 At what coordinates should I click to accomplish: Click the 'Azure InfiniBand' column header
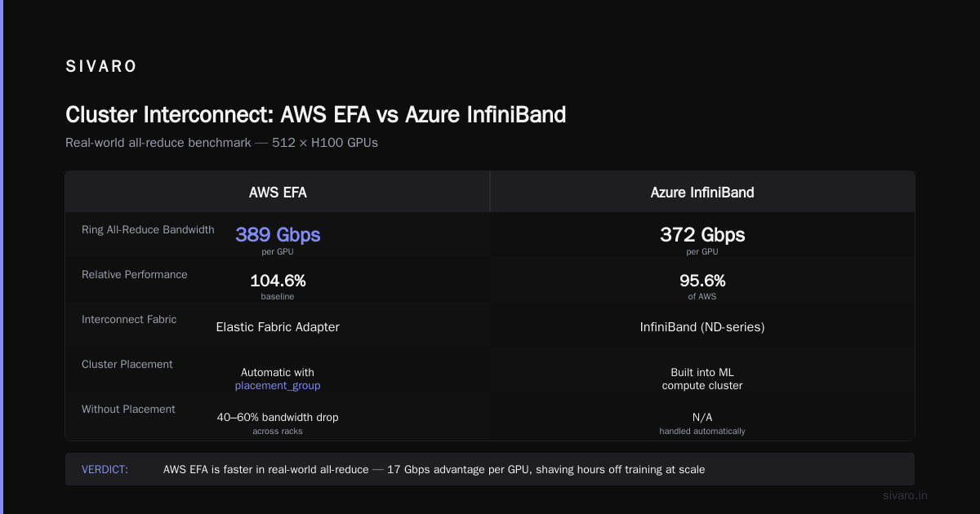click(x=702, y=193)
